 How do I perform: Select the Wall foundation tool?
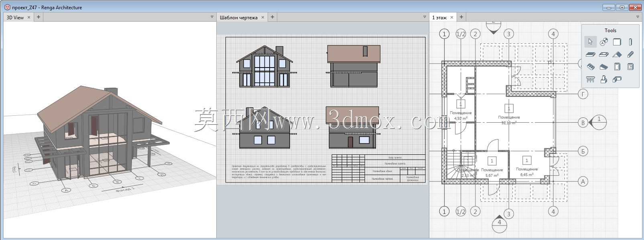click(617, 80)
